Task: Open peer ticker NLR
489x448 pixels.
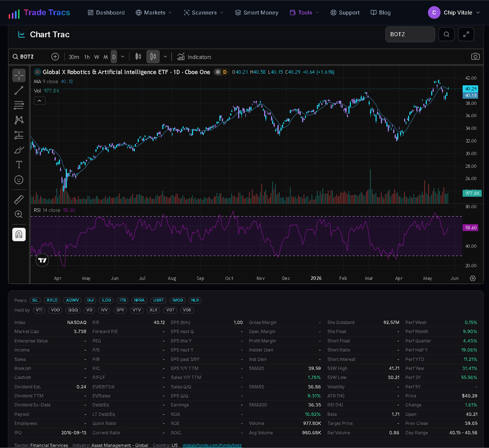Action: point(195,300)
